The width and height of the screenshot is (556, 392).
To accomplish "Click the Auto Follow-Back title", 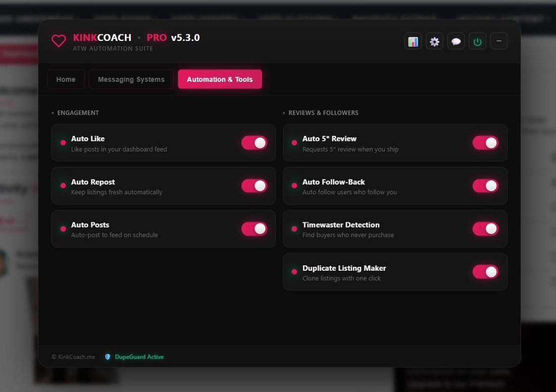I will click(x=334, y=182).
